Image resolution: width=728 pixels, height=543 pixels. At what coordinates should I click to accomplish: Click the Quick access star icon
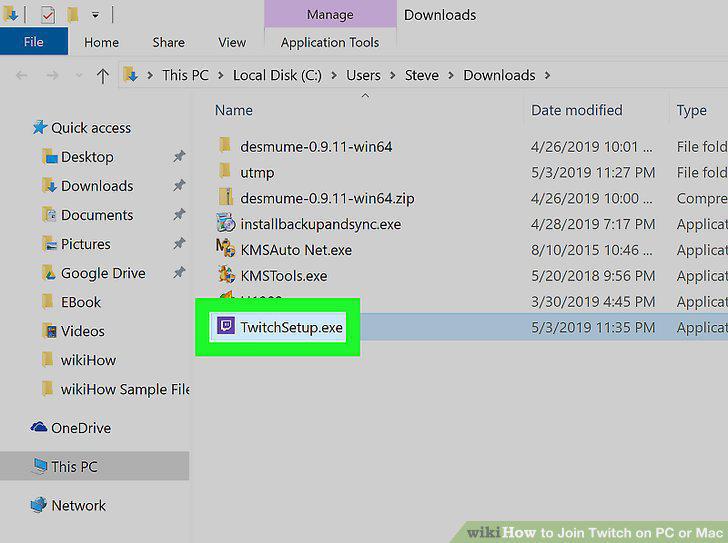[x=39, y=127]
